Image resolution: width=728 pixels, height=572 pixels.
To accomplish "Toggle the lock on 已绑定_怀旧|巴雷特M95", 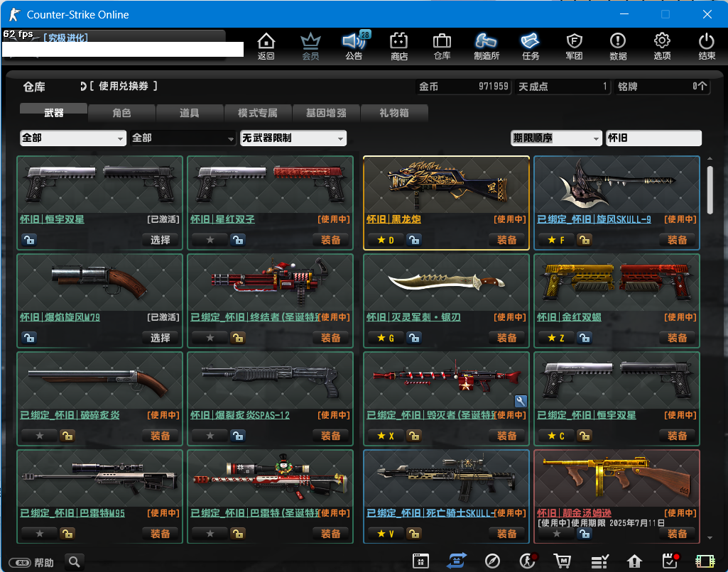I will (67, 534).
